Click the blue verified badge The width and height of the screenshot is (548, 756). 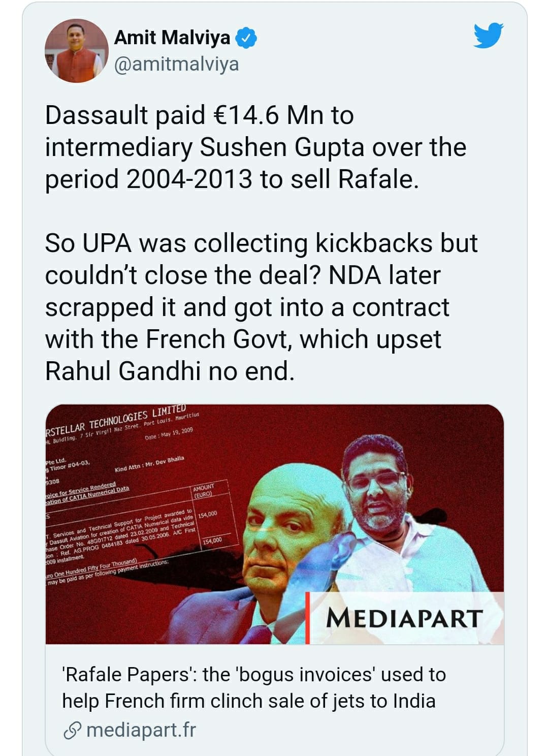point(246,38)
